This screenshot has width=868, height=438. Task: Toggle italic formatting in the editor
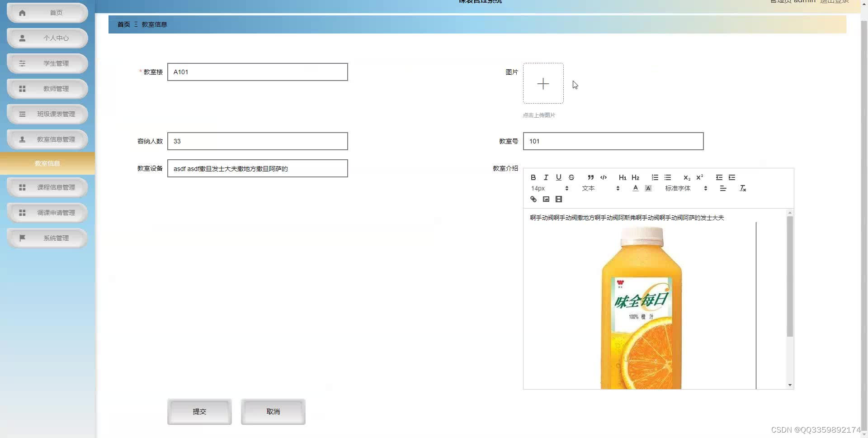(x=546, y=177)
